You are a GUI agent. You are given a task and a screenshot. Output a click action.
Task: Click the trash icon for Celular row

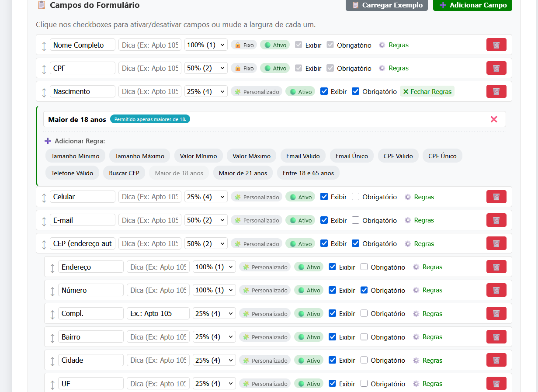tap(496, 197)
